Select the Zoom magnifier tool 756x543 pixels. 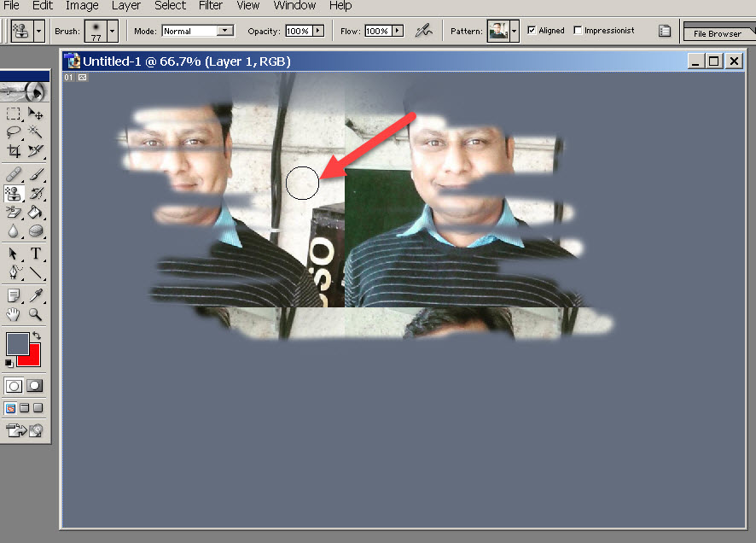tap(36, 314)
